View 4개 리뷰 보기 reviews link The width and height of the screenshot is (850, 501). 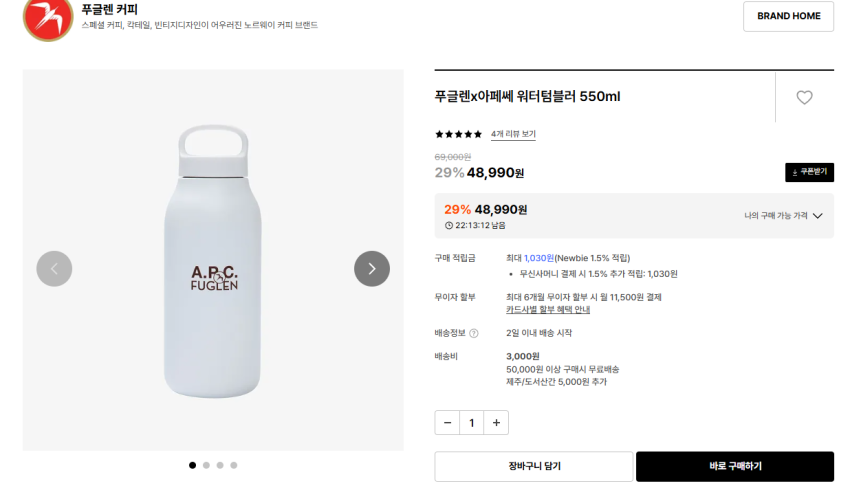(513, 134)
